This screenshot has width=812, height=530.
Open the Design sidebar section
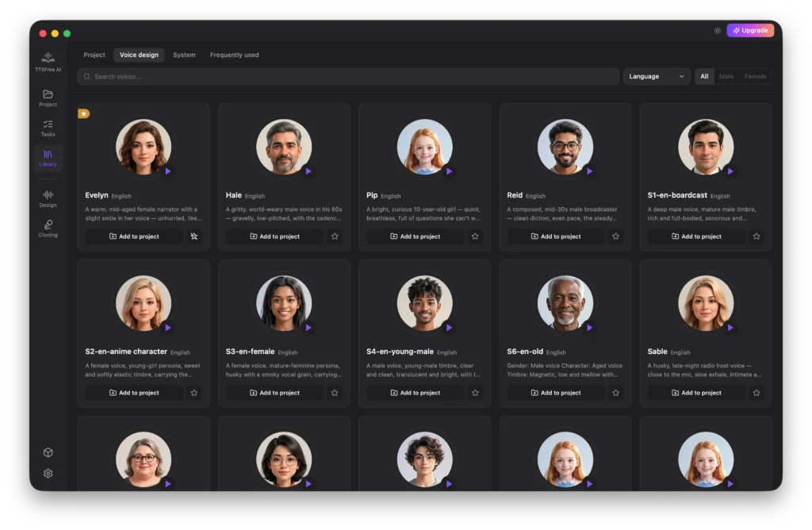click(x=48, y=198)
